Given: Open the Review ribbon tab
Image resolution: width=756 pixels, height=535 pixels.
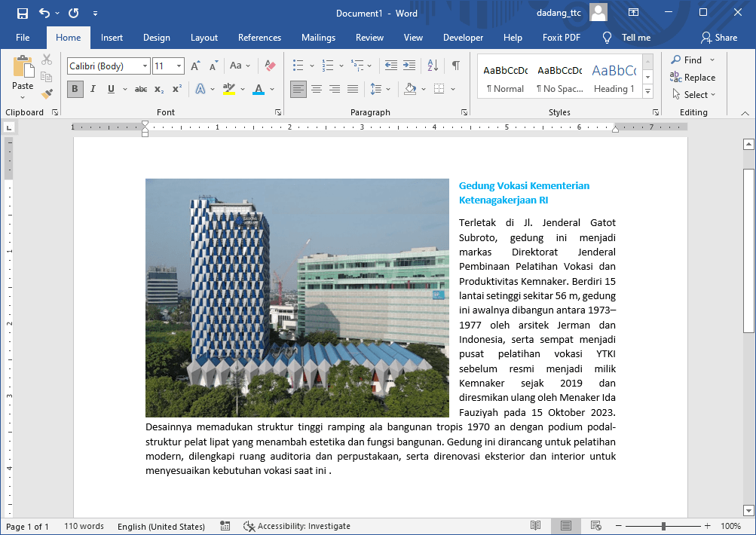Looking at the screenshot, I should [x=369, y=37].
